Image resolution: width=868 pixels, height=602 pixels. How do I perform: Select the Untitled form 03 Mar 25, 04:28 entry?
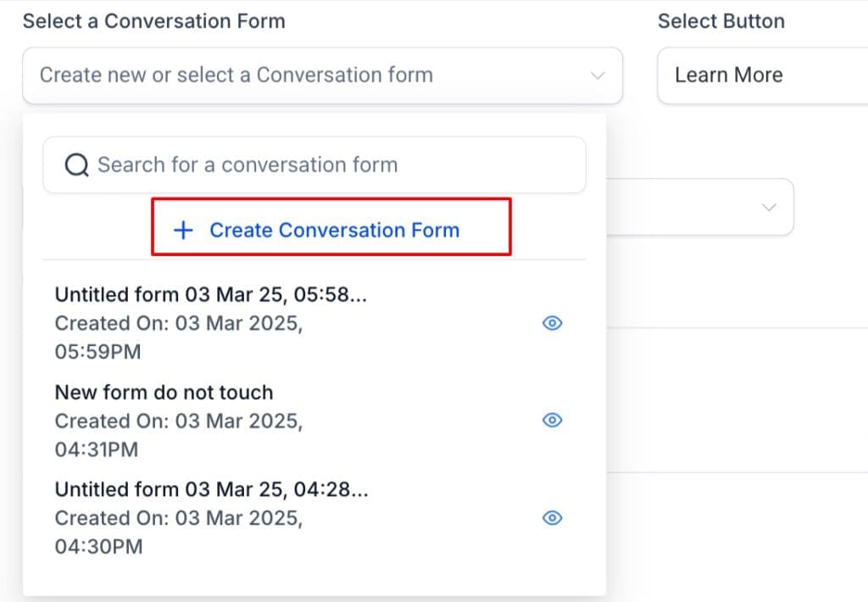pos(211,489)
